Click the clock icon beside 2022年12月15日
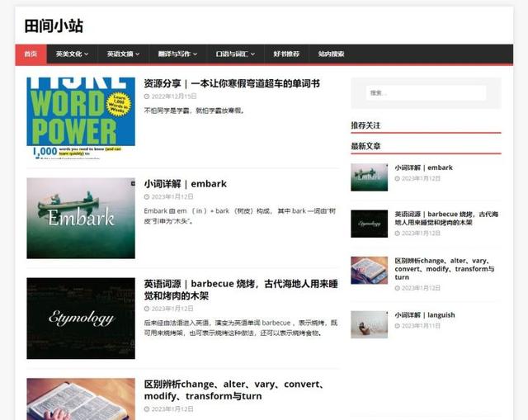 [x=147, y=97]
